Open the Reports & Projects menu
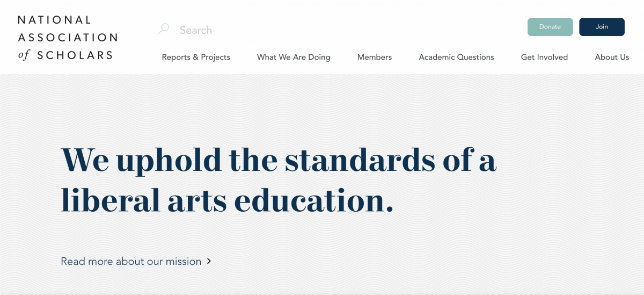 point(196,57)
